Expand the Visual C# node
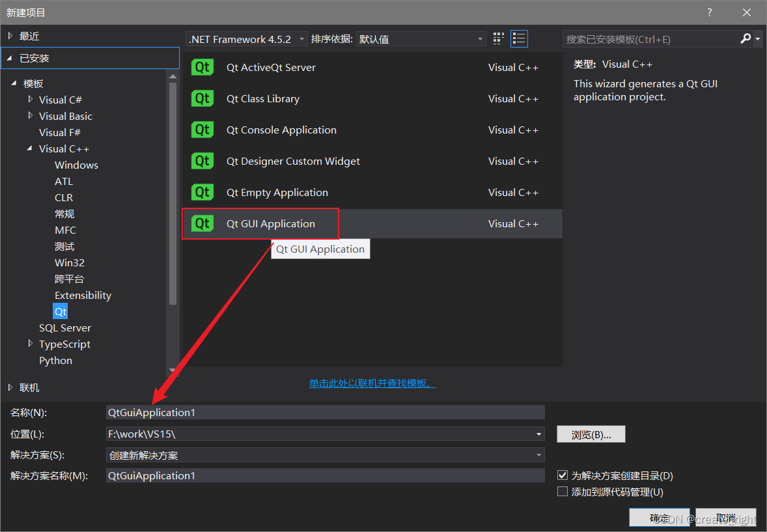767x532 pixels. click(x=31, y=100)
